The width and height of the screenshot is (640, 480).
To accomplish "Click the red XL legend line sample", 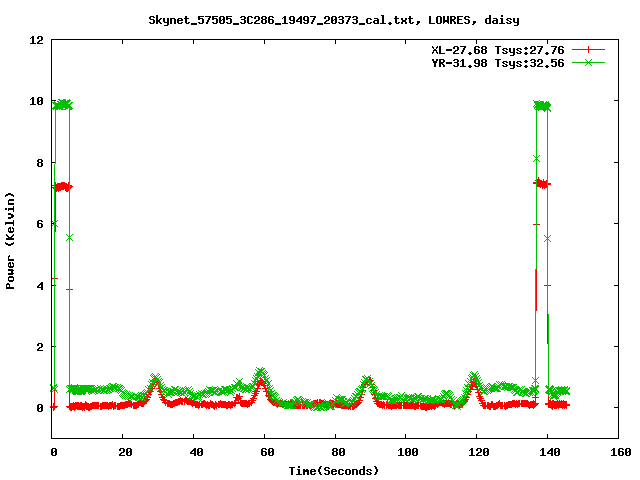I will [588, 50].
